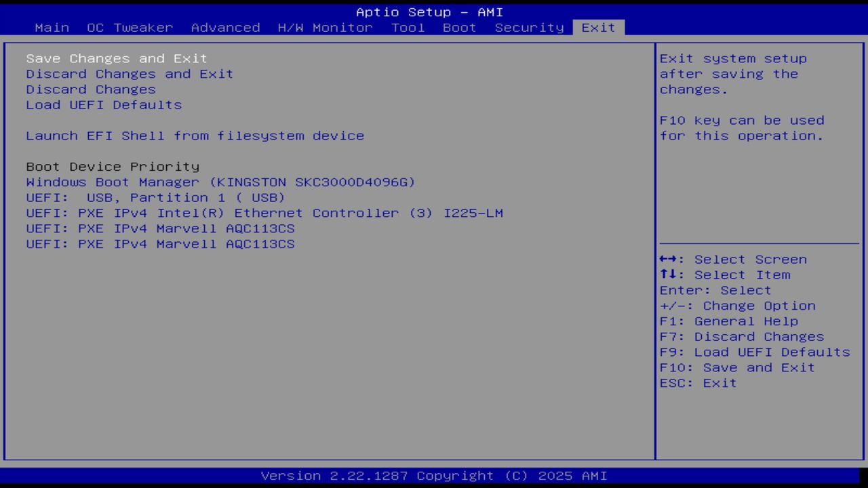The width and height of the screenshot is (868, 488).
Task: Choose Save Changes and Exit
Action: click(x=117, y=59)
